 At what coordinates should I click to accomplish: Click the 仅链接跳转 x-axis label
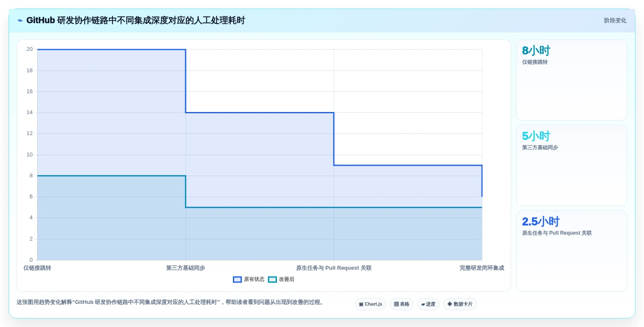[37, 268]
